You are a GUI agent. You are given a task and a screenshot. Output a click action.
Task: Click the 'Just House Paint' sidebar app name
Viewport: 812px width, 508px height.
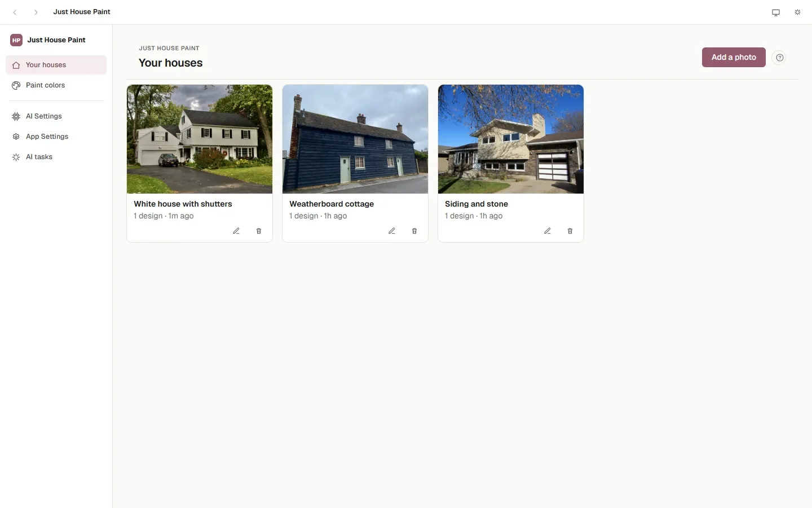click(x=56, y=40)
